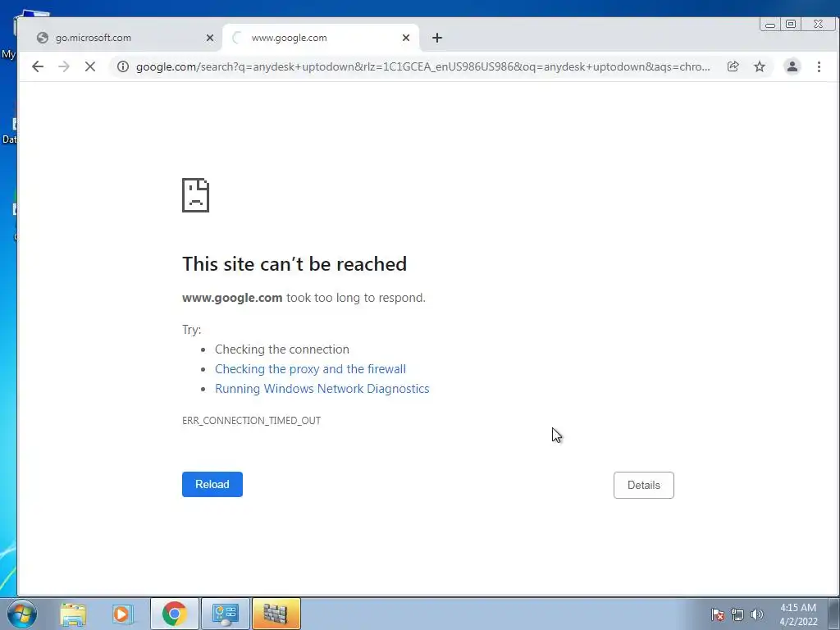
Task: Click the Chrome taskbar icon
Action: click(174, 614)
